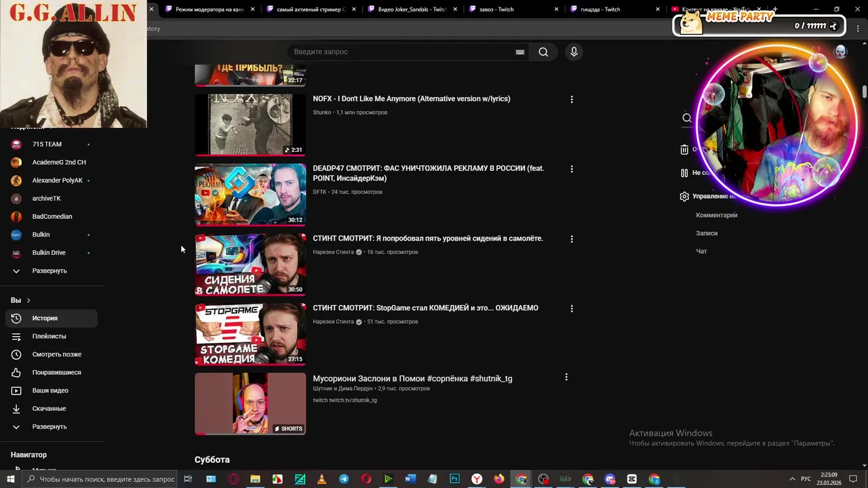Viewport: 868px width, 488px height.
Task: Open Telegram from taskbar
Action: pyautogui.click(x=344, y=479)
